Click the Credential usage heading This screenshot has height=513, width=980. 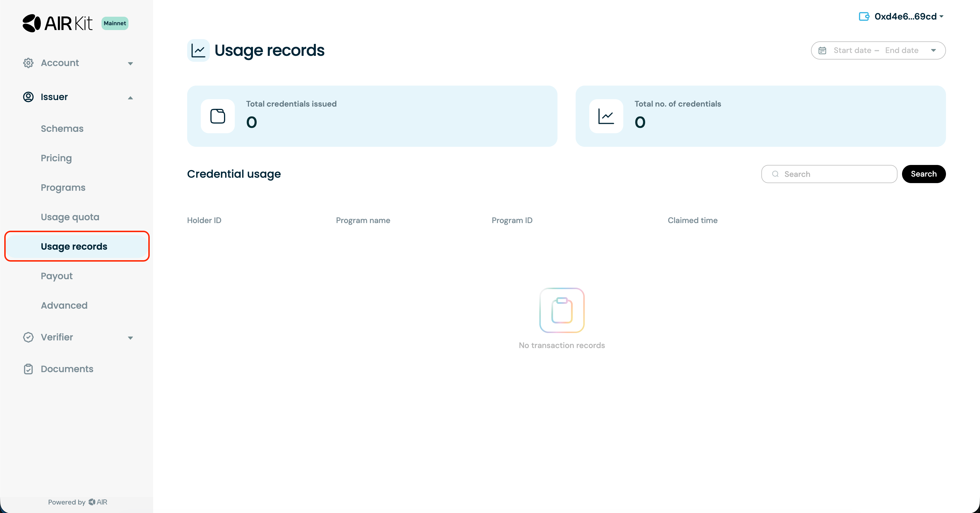[234, 174]
